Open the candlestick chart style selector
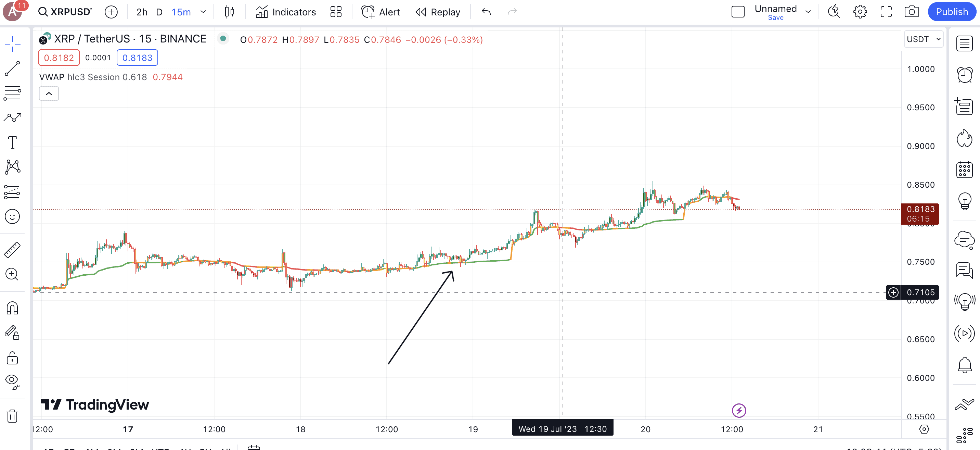The height and width of the screenshot is (450, 980). pyautogui.click(x=229, y=12)
